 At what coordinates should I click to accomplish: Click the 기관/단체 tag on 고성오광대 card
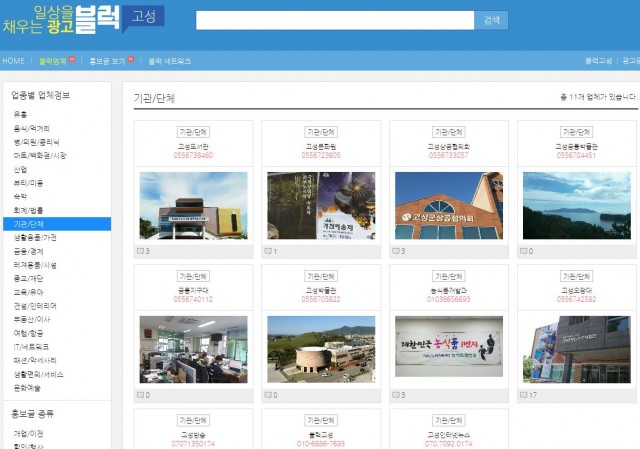pyautogui.click(x=576, y=276)
